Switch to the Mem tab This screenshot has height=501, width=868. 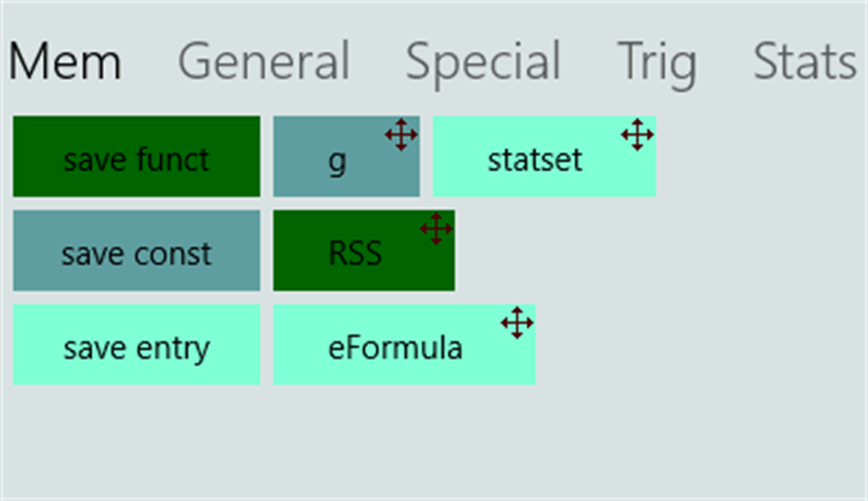[65, 61]
